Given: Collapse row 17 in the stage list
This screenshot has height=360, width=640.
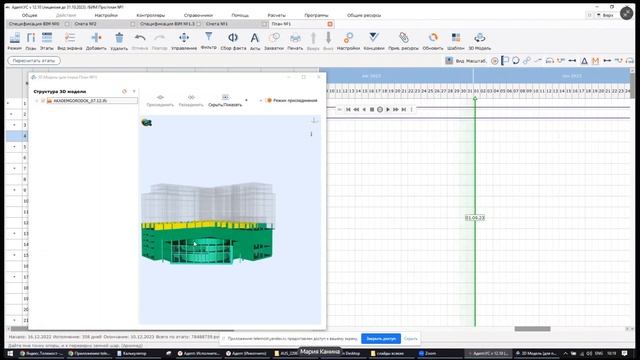Looking at the screenshot, I should 14,277.
